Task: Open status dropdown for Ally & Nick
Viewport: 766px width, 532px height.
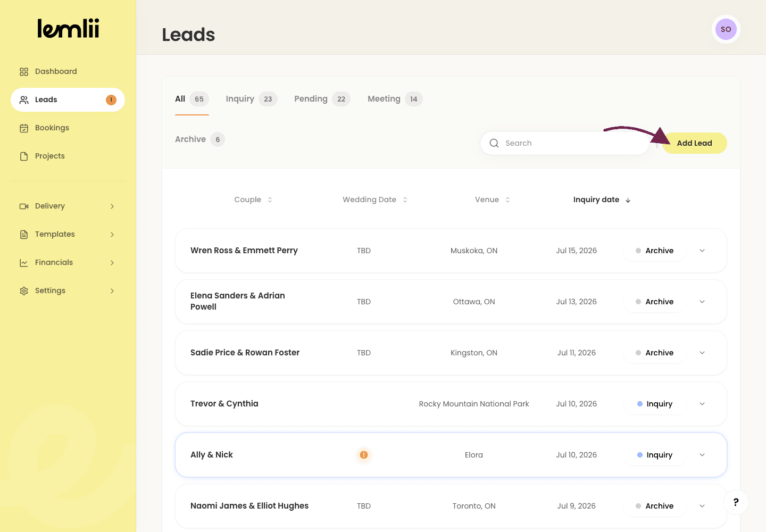Action: [x=702, y=455]
